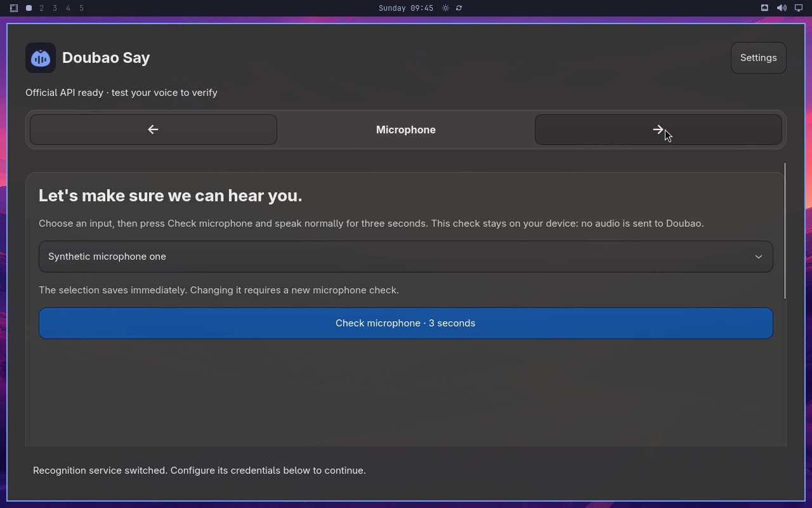812x508 pixels.
Task: Click the brightness sun icon in top bar
Action: (x=446, y=8)
